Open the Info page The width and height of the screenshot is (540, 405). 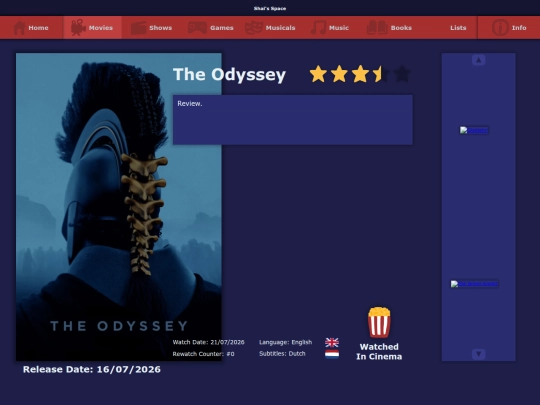(509, 28)
